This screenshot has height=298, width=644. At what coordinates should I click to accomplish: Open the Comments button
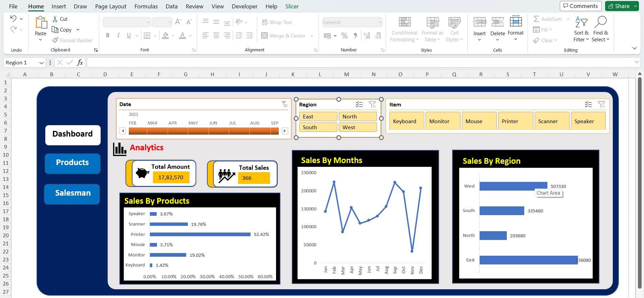[581, 6]
